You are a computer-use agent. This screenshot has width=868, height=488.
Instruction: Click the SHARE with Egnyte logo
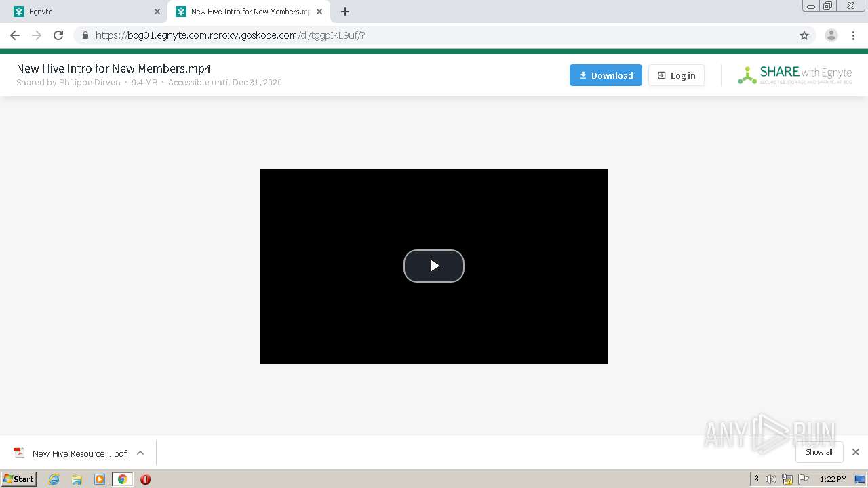795,75
